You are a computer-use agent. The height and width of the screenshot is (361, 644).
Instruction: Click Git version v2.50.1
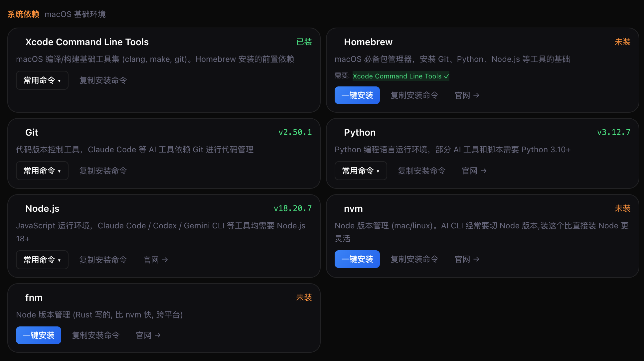pos(295,132)
